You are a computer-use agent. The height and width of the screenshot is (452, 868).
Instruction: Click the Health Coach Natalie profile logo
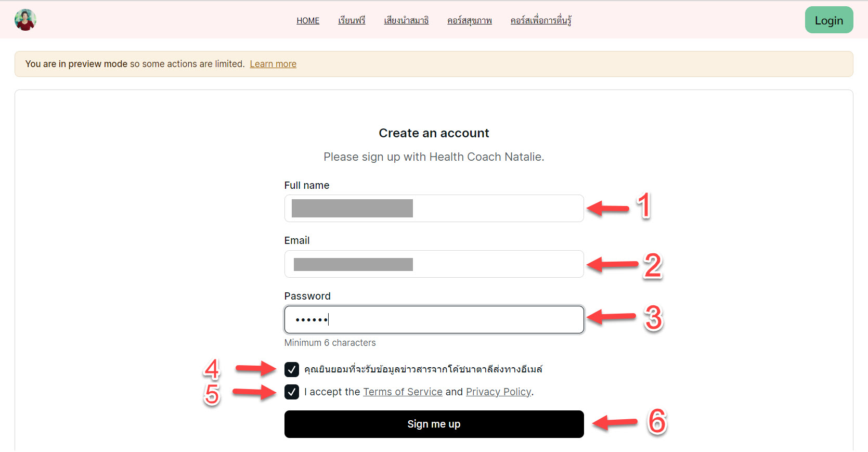25,20
